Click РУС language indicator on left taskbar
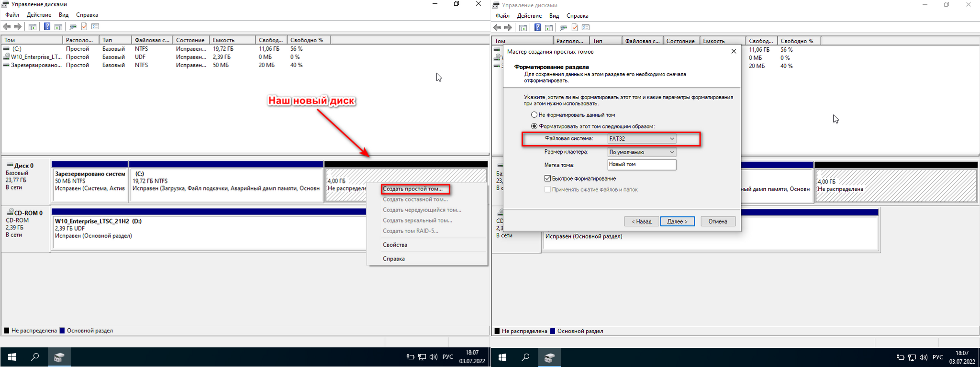 448,357
